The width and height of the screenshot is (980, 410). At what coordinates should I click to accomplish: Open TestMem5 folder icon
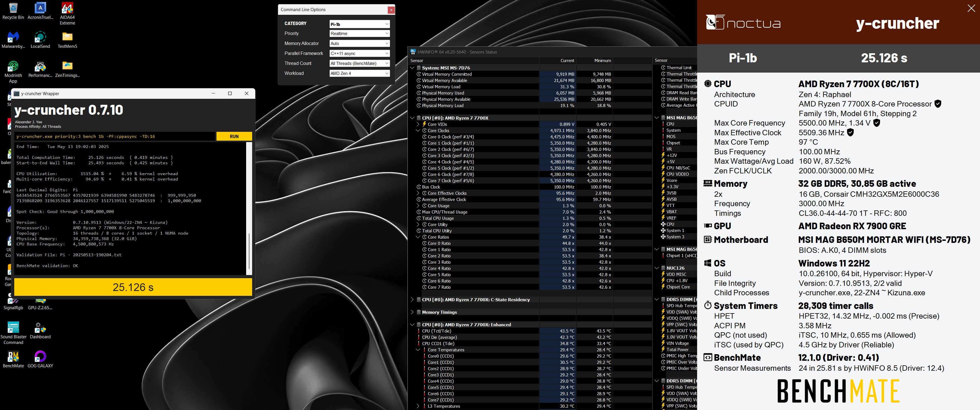click(67, 40)
